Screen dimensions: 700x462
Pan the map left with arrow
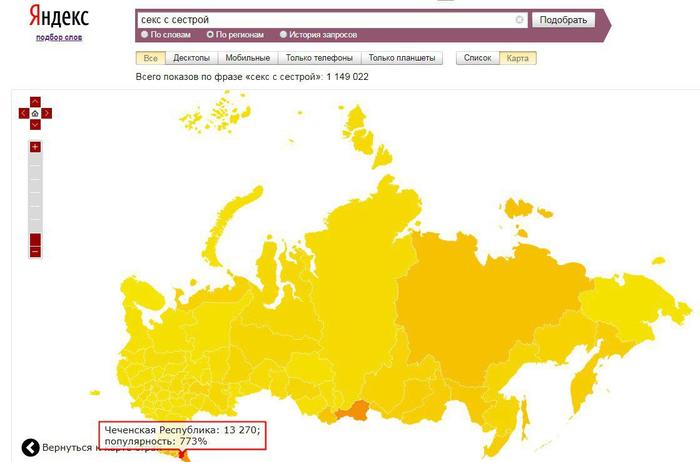23,113
